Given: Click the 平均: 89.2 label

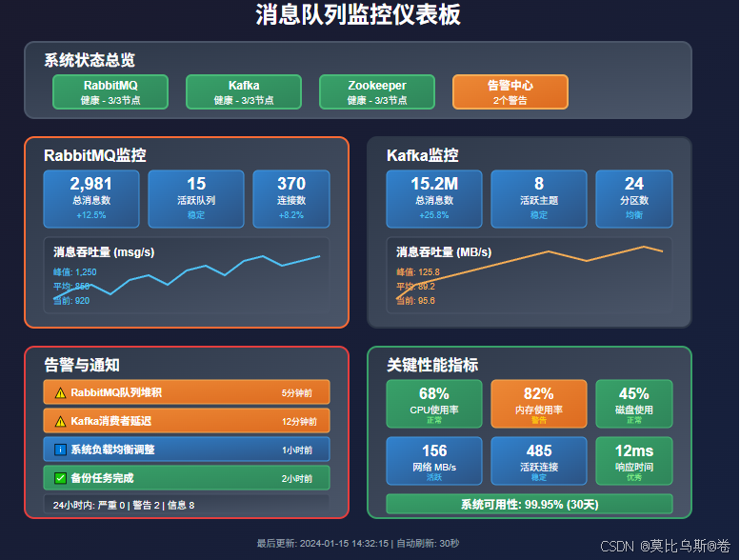Looking at the screenshot, I should 416,287.
